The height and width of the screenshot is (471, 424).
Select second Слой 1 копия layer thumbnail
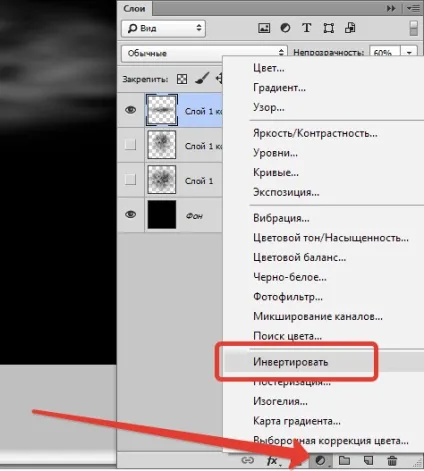tap(162, 145)
